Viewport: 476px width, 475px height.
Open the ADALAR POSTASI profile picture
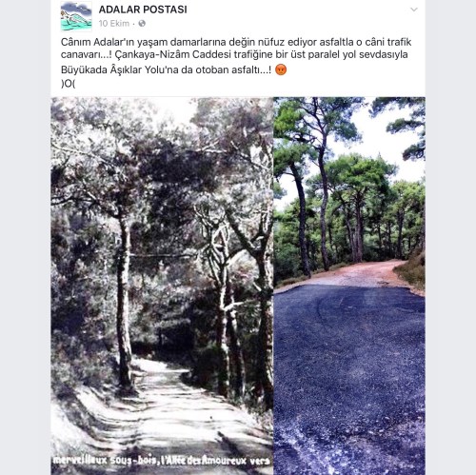76,16
